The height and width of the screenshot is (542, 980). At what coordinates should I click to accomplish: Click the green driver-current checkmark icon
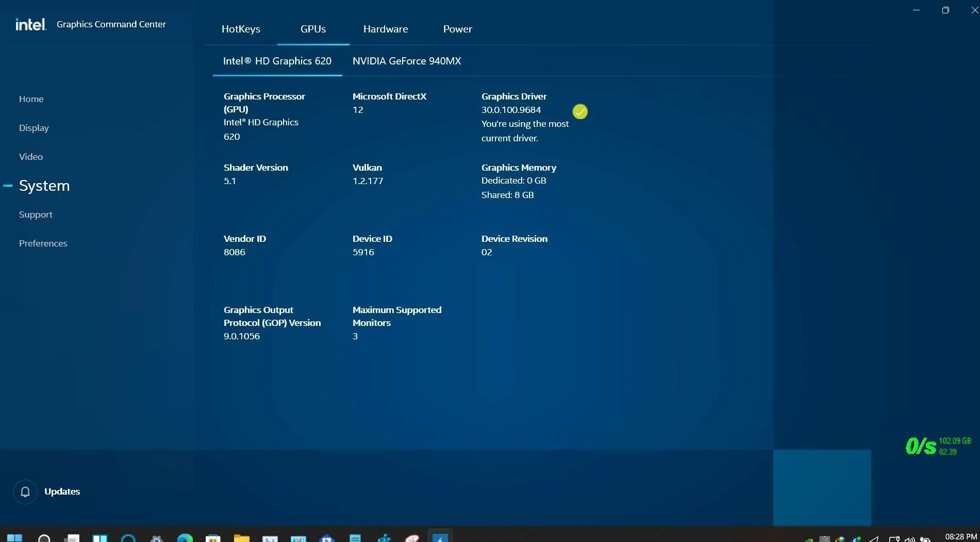coord(580,111)
